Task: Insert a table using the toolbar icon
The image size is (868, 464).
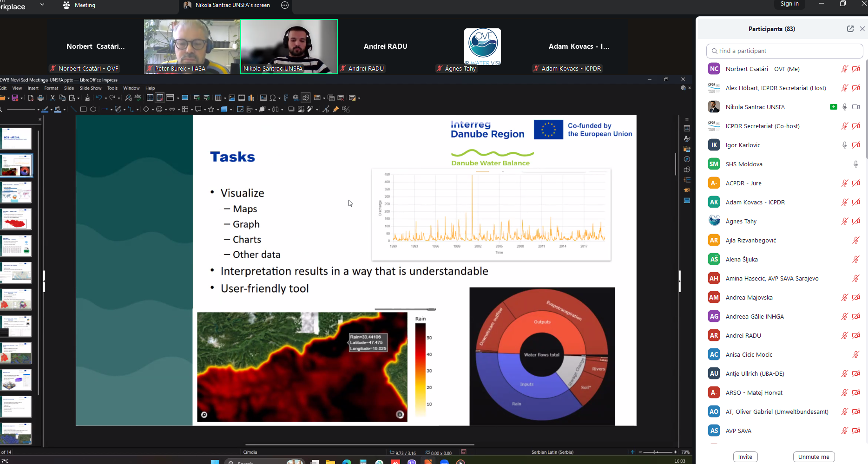Action: pyautogui.click(x=217, y=98)
